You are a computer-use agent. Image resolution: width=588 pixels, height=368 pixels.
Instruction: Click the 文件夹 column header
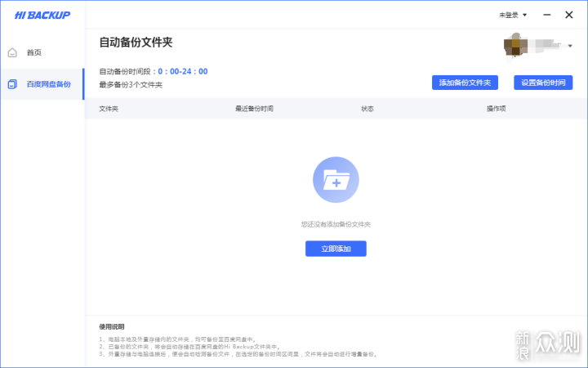point(109,109)
